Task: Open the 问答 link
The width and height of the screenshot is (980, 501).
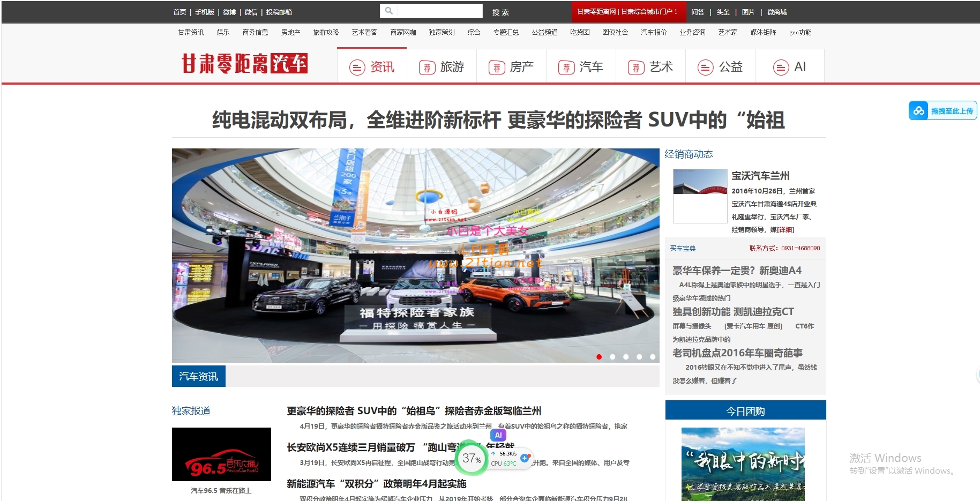Action: tap(698, 12)
